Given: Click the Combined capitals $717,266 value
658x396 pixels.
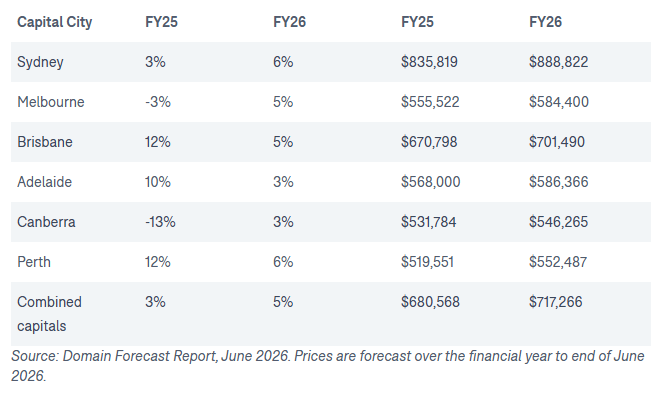Looking at the screenshot, I should [556, 302].
